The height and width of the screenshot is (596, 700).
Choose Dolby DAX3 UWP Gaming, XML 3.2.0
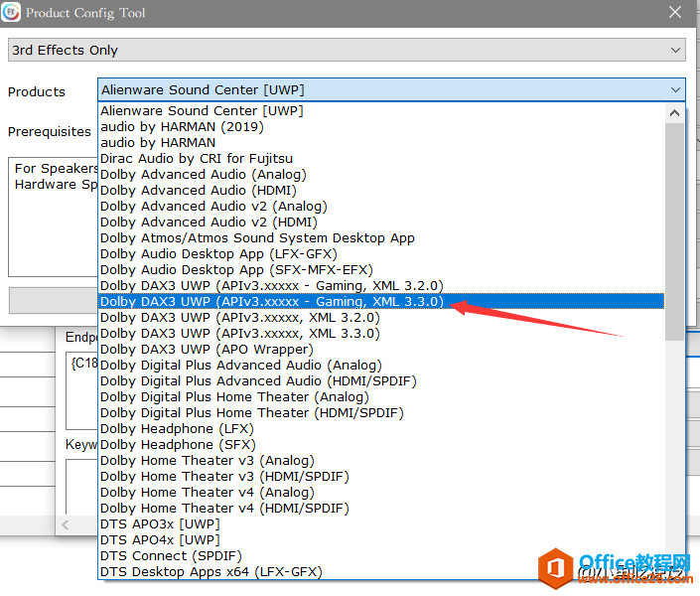[x=381, y=286]
